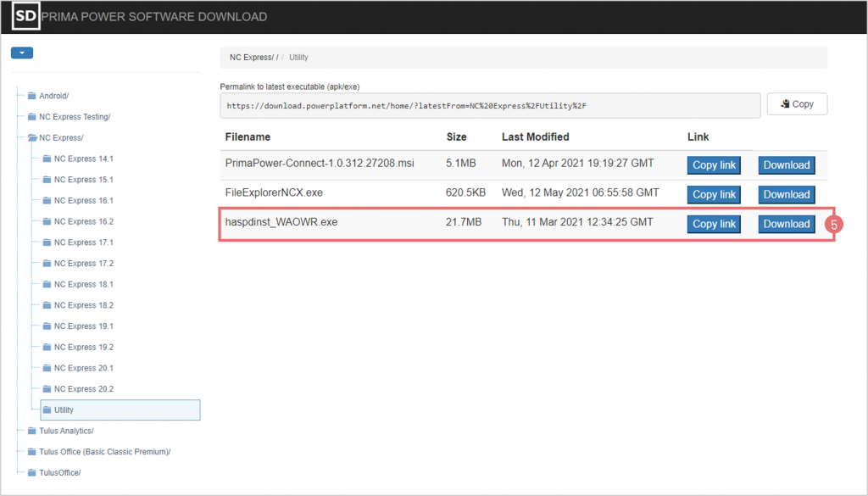868x496 pixels.
Task: Click the Utility folder icon
Action: (47, 410)
